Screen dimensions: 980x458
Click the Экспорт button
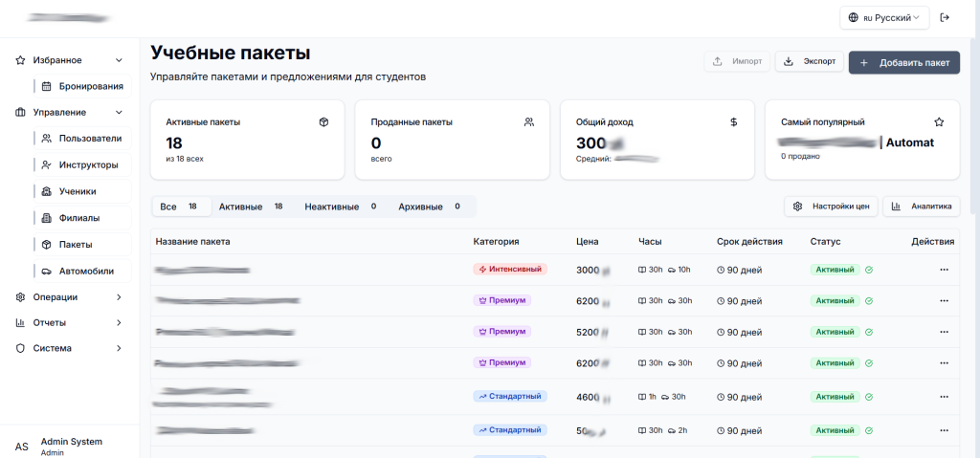point(809,62)
